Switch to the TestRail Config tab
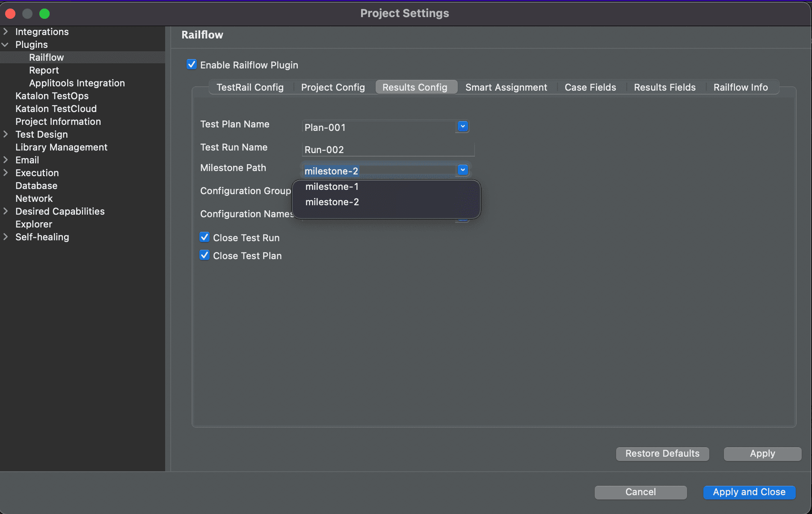This screenshot has width=812, height=514. coord(250,87)
